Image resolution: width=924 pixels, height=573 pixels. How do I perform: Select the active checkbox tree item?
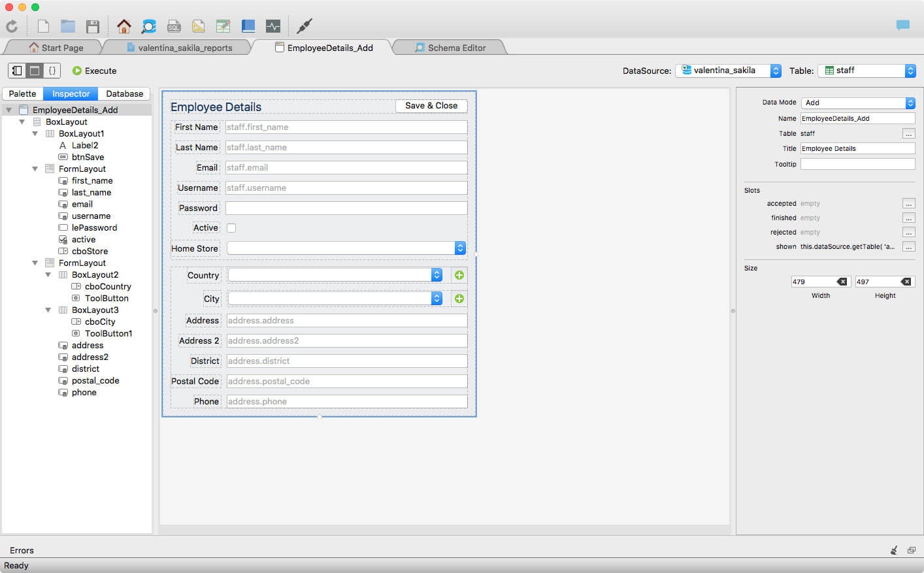(83, 240)
